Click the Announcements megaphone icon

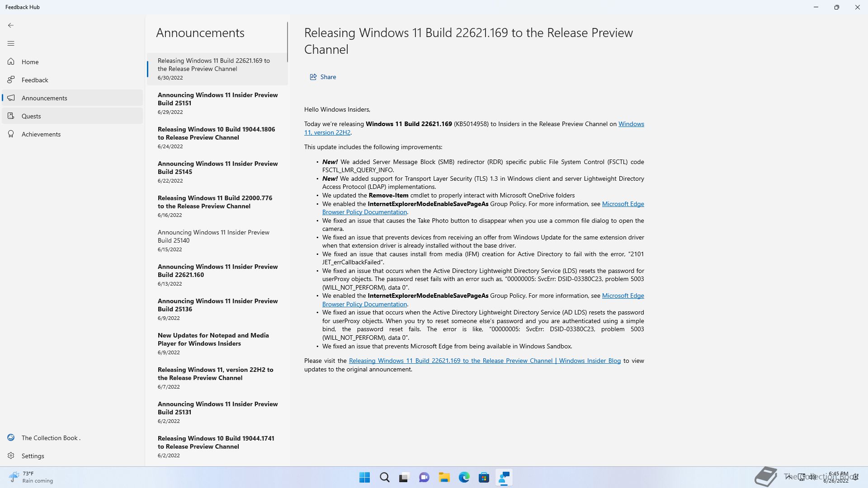[11, 98]
